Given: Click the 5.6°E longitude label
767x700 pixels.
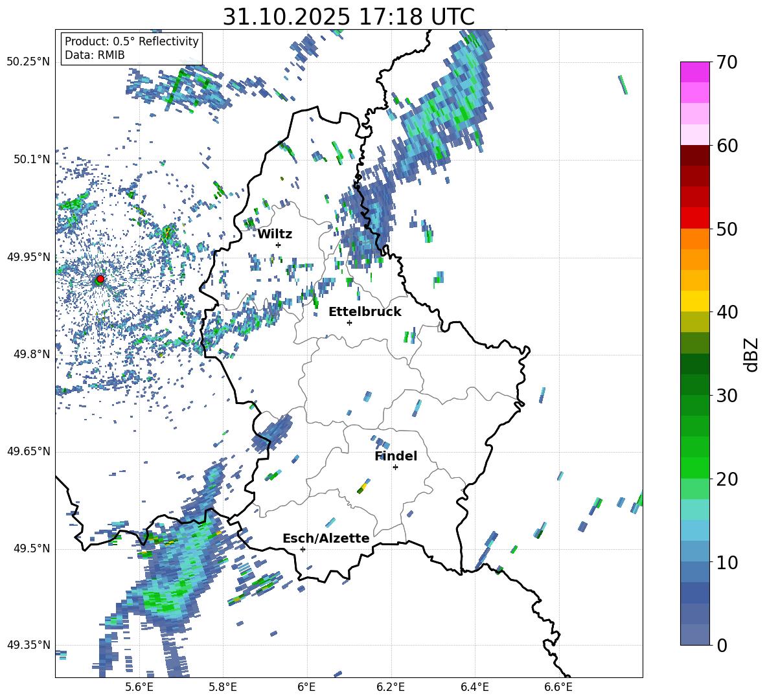Looking at the screenshot, I should [139, 687].
